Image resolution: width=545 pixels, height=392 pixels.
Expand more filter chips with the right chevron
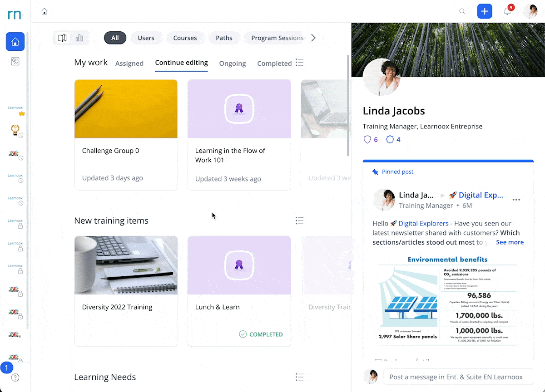click(x=313, y=38)
